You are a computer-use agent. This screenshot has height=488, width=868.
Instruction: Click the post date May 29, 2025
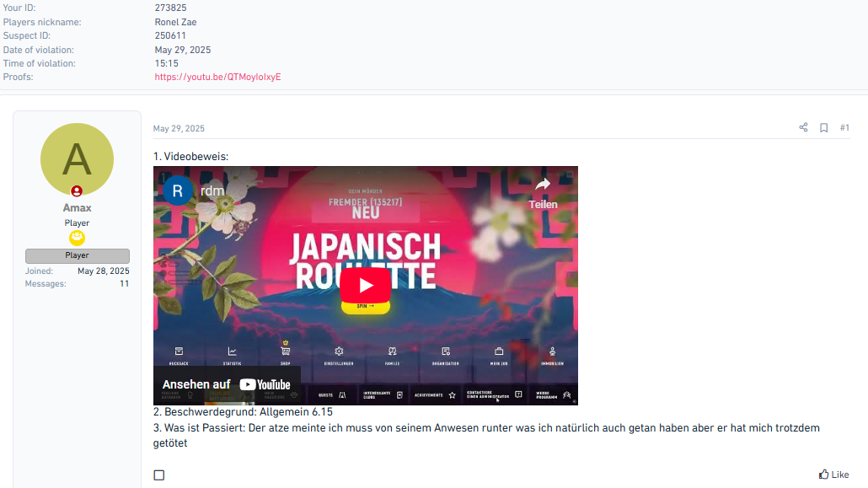click(179, 128)
